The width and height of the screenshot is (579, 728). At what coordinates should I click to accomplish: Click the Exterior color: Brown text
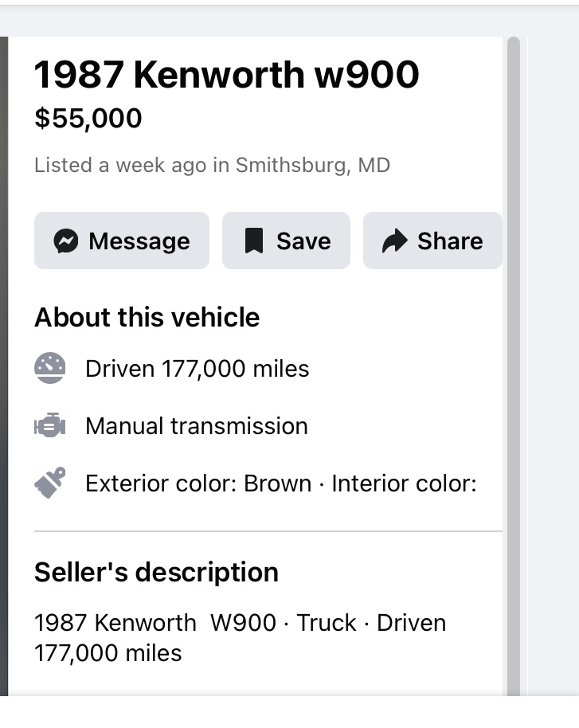click(198, 483)
